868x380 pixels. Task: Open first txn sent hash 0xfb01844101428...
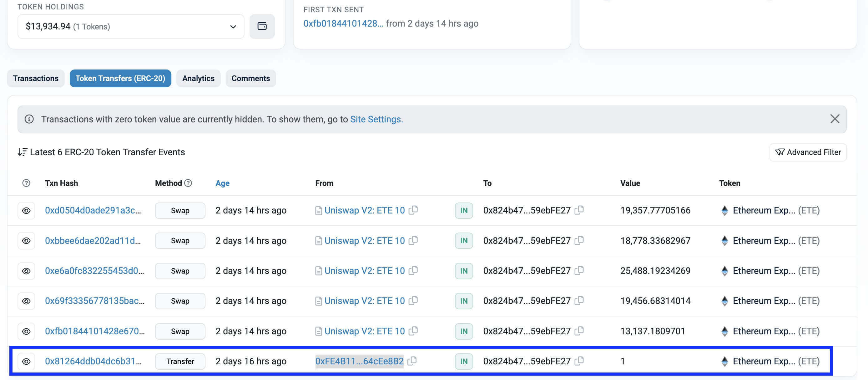pyautogui.click(x=343, y=23)
